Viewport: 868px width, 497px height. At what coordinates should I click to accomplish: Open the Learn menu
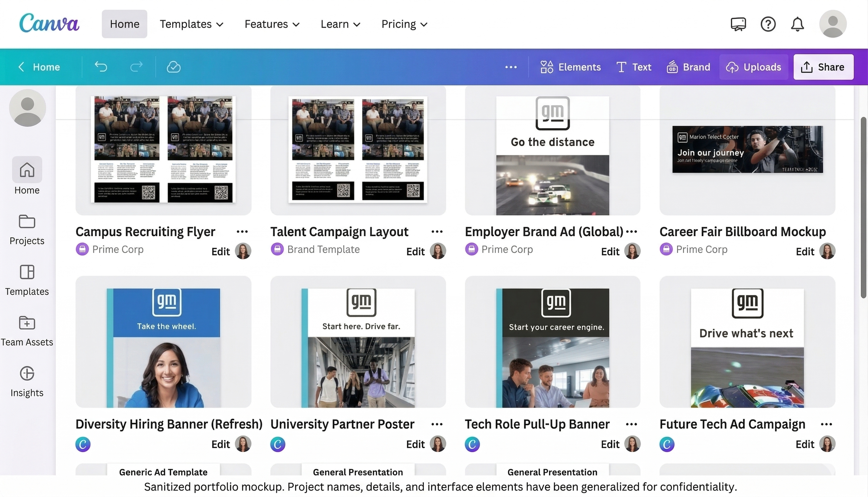(340, 24)
